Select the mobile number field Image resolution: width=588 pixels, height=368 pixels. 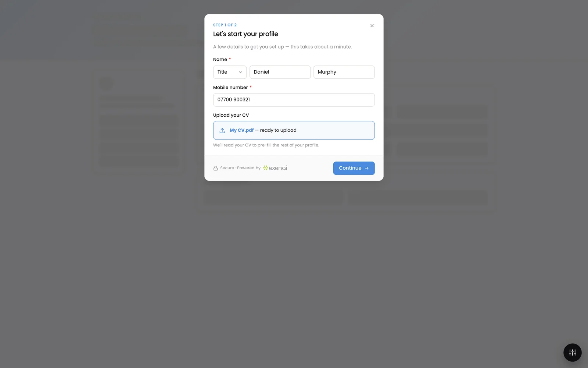(x=294, y=100)
